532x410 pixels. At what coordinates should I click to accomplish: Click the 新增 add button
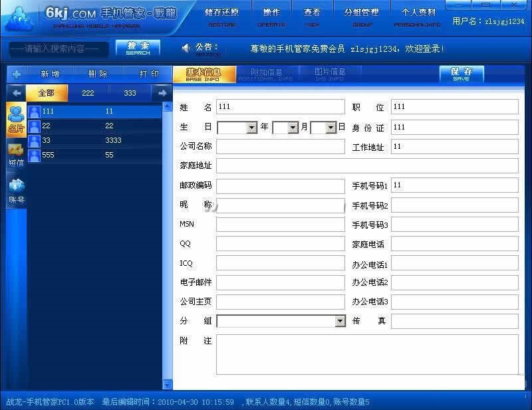click(51, 74)
